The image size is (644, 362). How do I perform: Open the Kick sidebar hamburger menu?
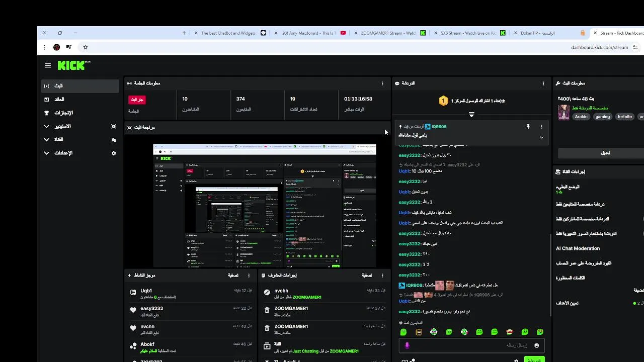48,65
